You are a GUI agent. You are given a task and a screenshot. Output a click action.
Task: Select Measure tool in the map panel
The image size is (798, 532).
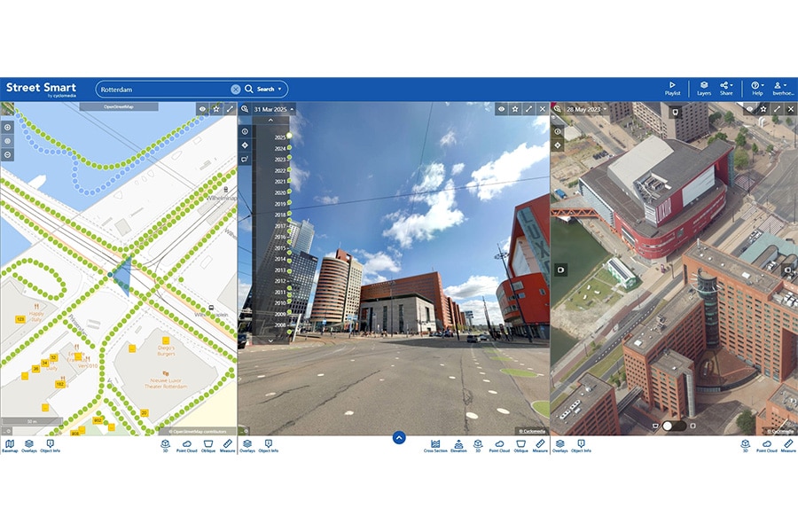click(x=228, y=445)
